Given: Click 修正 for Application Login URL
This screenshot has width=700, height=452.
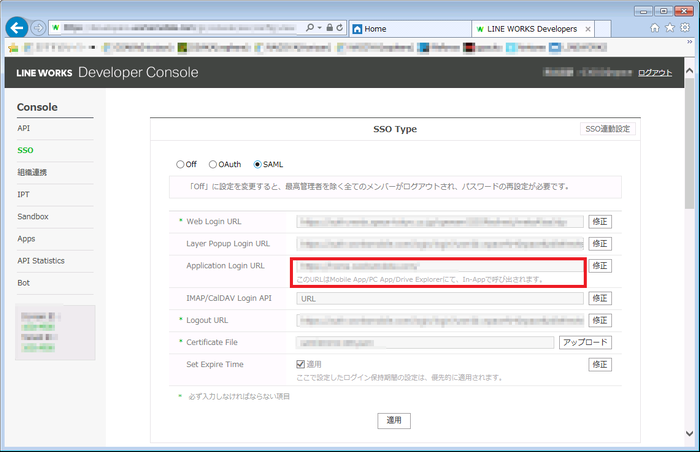Looking at the screenshot, I should (x=600, y=266).
